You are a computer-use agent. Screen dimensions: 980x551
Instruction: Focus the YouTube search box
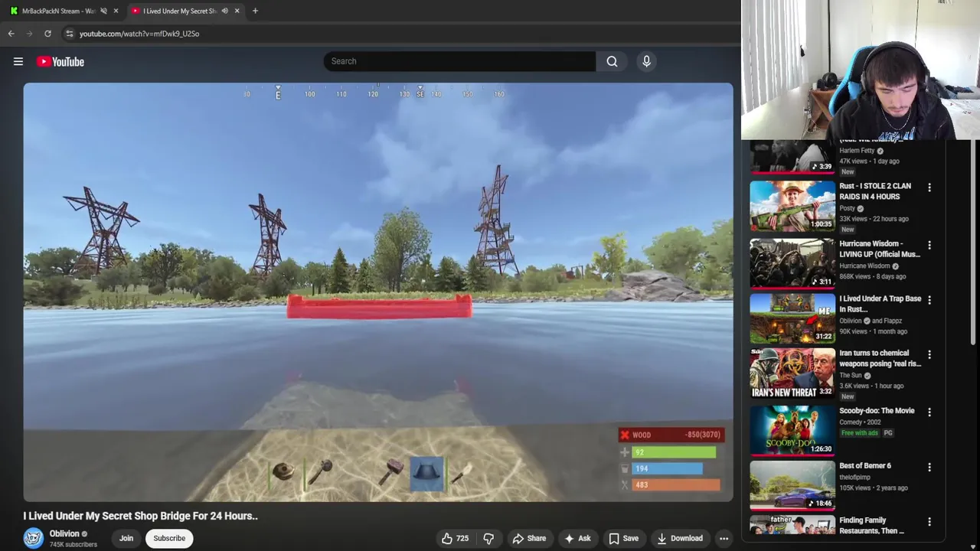click(459, 61)
